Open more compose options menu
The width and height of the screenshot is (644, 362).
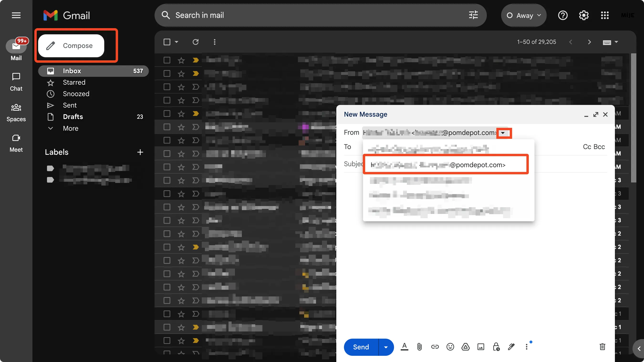526,347
